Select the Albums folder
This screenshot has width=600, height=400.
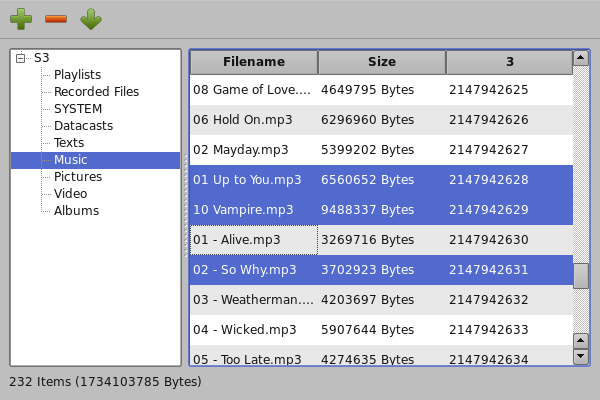coord(77,211)
